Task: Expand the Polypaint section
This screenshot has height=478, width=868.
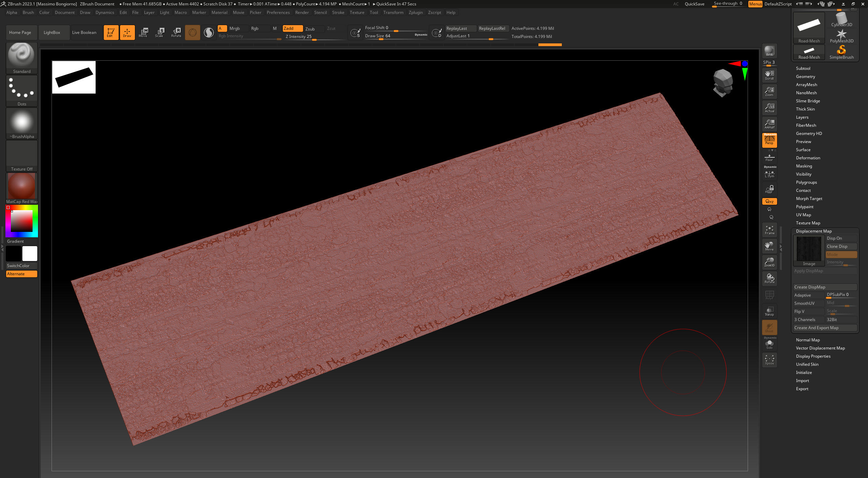Action: 805,207
